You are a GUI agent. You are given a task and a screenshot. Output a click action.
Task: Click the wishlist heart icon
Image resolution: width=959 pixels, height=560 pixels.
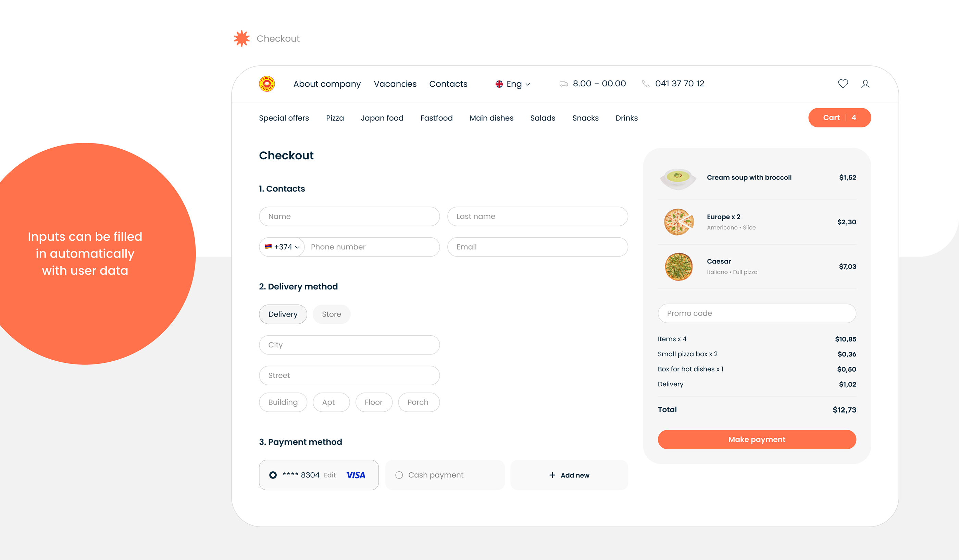coord(843,84)
